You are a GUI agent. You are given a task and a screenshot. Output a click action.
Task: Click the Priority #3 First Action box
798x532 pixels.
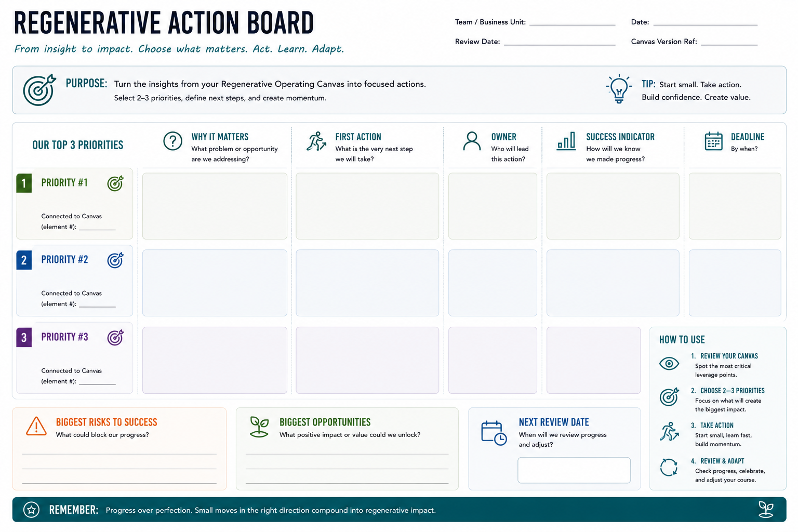coord(367,360)
